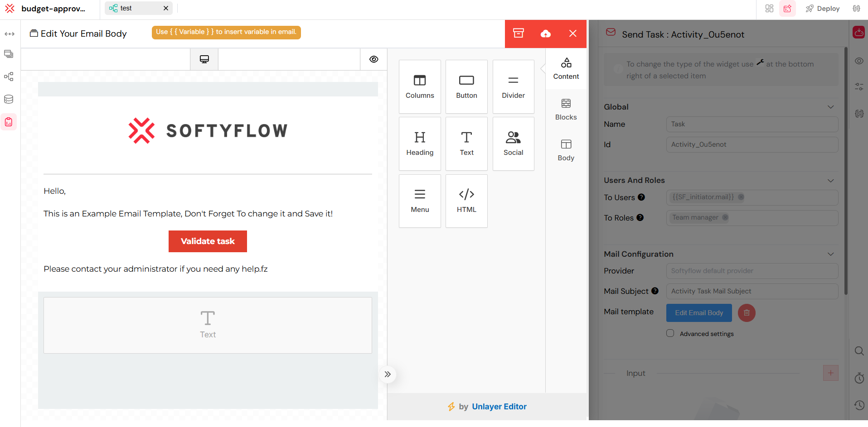This screenshot has height=427, width=868.
Task: Select the Example Email Template paragraph
Action: click(x=188, y=214)
